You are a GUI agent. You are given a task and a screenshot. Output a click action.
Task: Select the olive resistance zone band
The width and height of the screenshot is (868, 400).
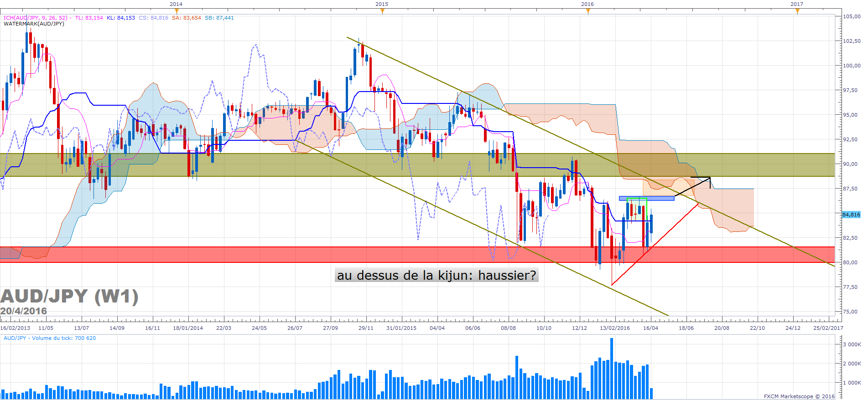pyautogui.click(x=417, y=165)
